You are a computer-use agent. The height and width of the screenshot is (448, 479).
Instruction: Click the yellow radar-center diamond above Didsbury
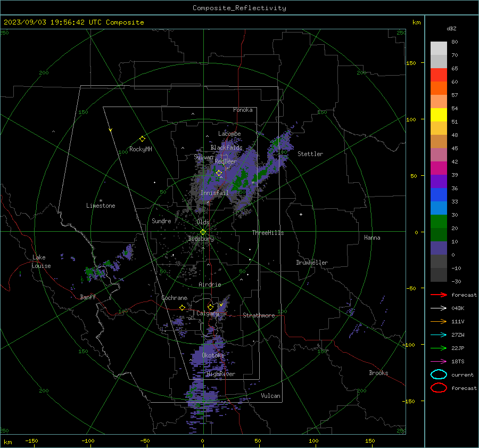click(203, 232)
